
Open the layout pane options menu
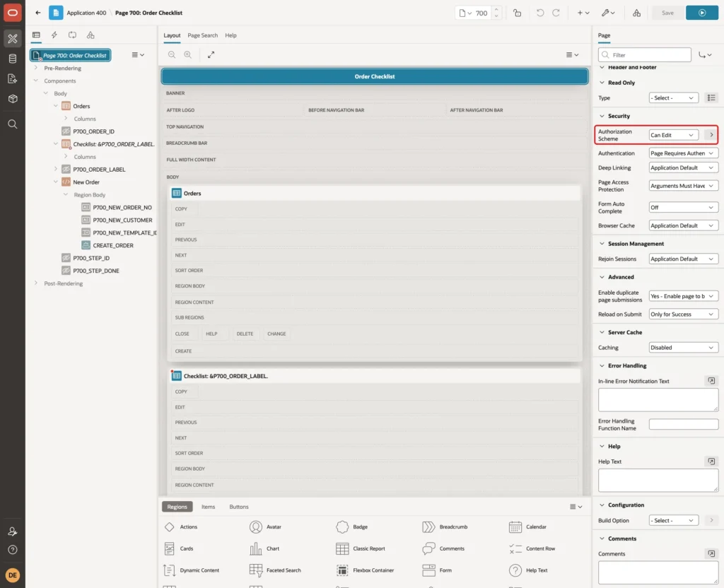coord(572,54)
